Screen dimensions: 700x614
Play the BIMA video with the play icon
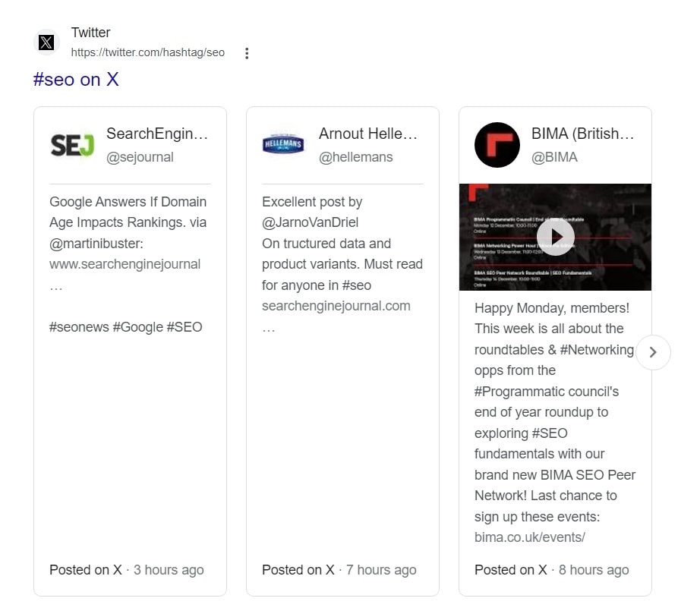[555, 236]
